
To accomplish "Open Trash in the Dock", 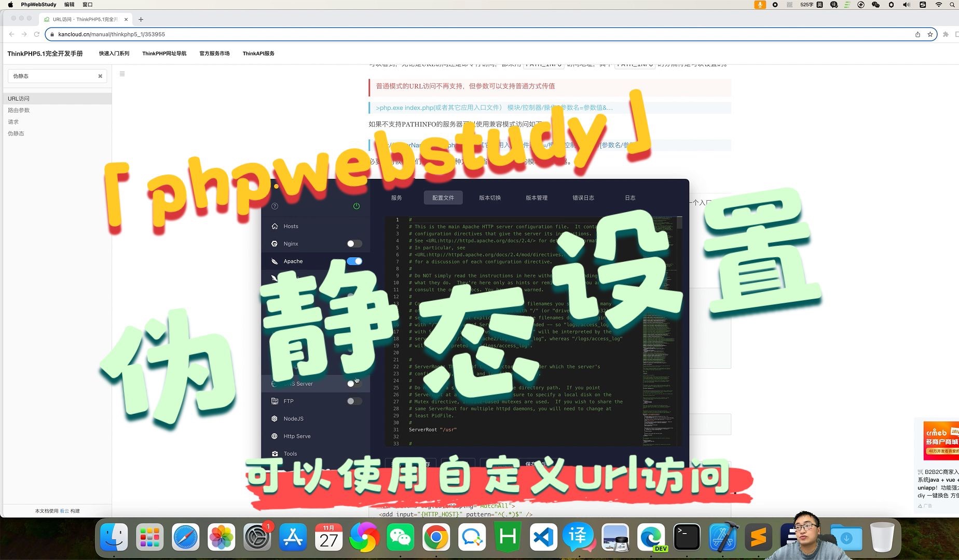I will (x=882, y=537).
